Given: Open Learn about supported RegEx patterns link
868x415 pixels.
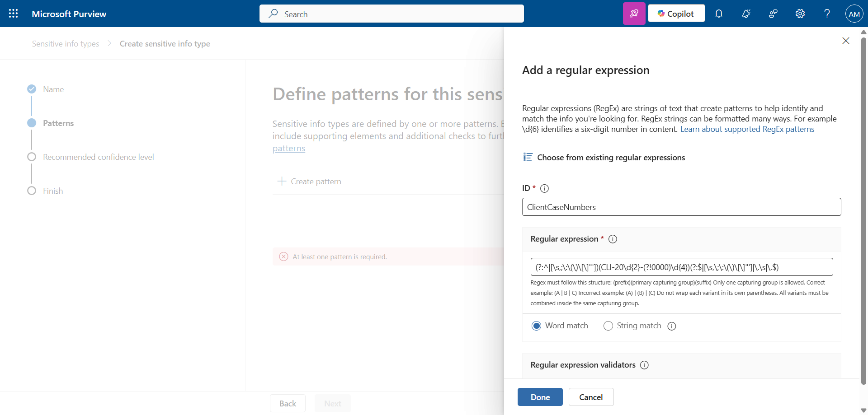Looking at the screenshot, I should coord(747,129).
